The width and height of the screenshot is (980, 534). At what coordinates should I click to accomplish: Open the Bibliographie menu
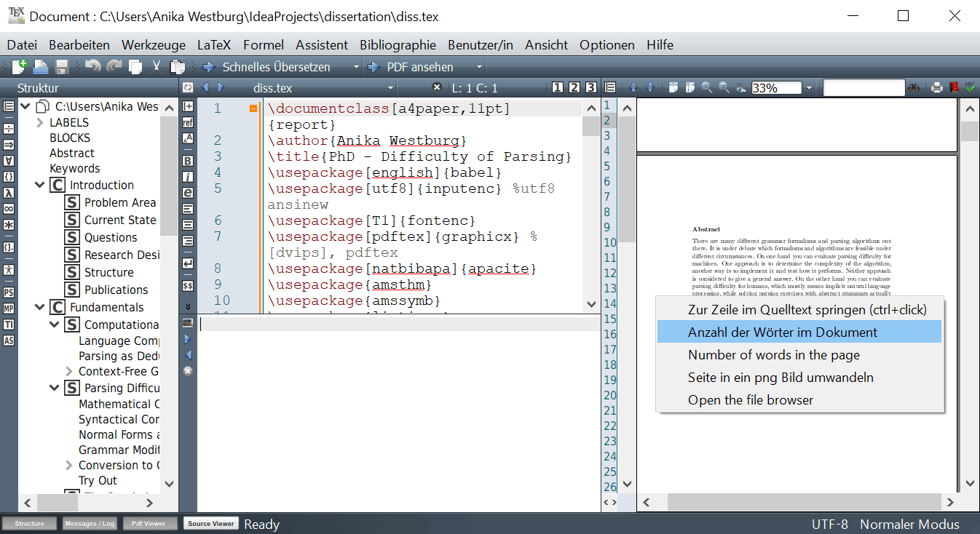click(398, 45)
